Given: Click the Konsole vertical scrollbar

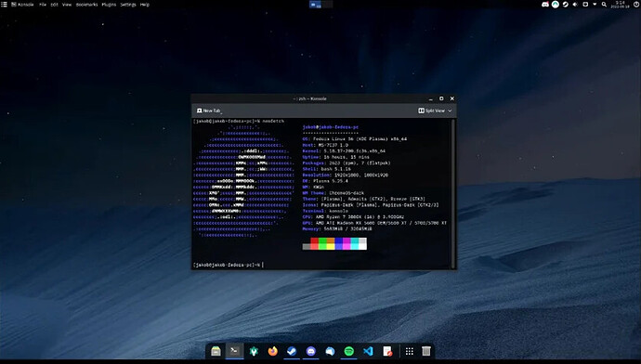Looking at the screenshot, I should [453, 193].
